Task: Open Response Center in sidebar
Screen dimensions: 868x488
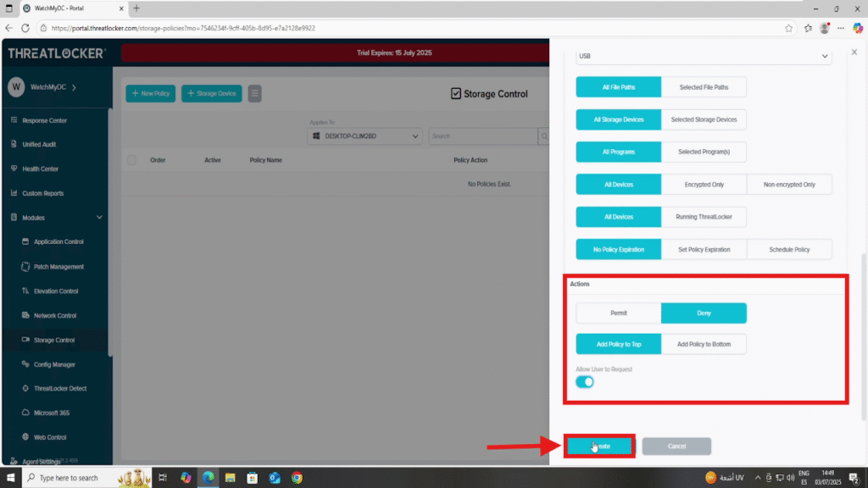Action: pos(44,120)
